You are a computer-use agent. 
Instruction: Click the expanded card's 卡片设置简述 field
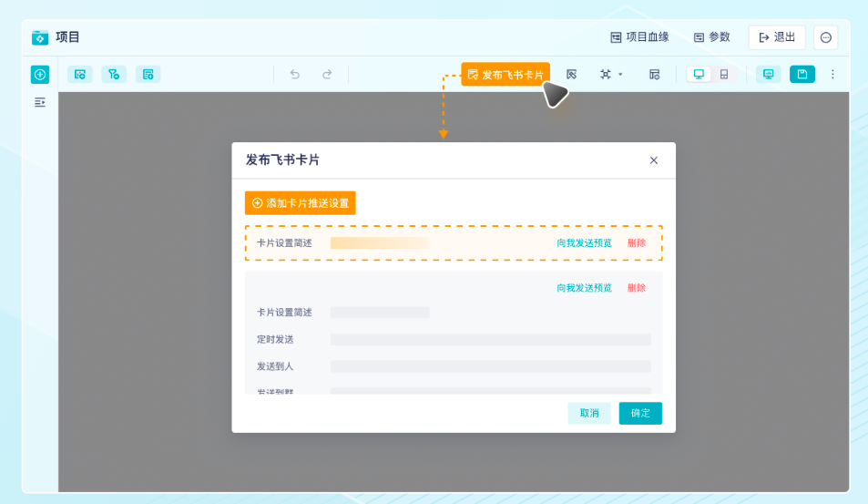(380, 313)
